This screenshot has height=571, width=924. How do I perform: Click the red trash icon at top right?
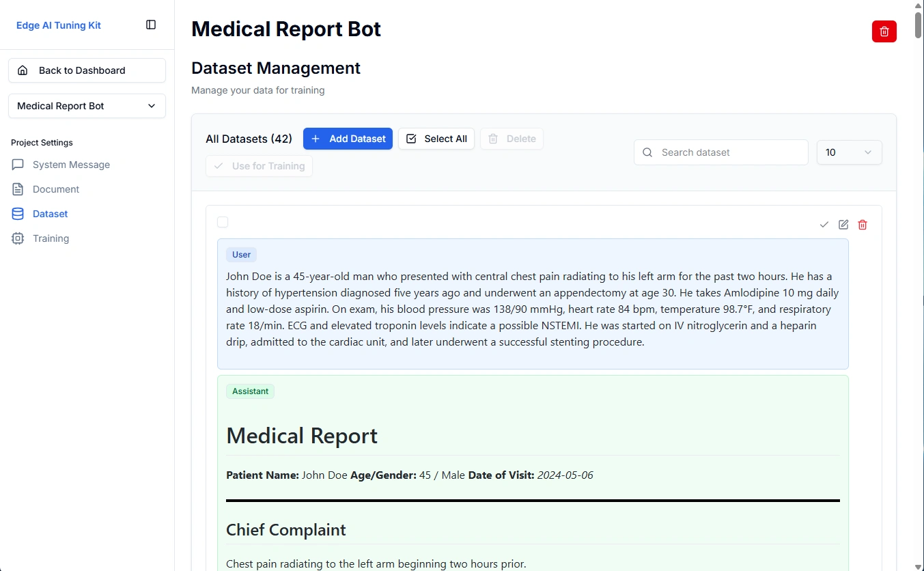click(884, 31)
